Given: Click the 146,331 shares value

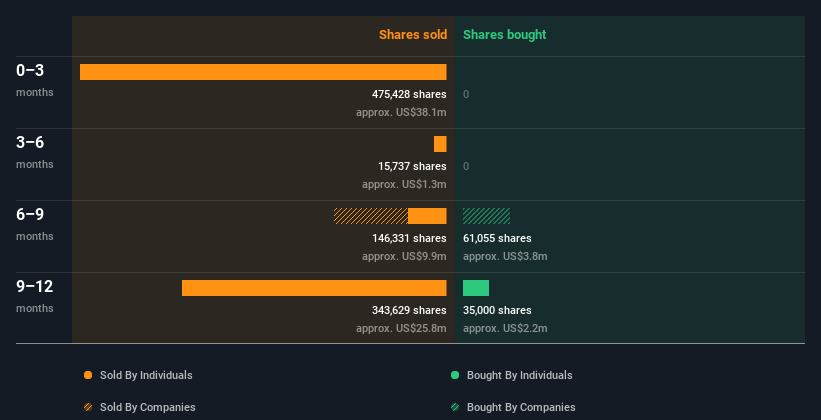Looking at the screenshot, I should pos(409,238).
